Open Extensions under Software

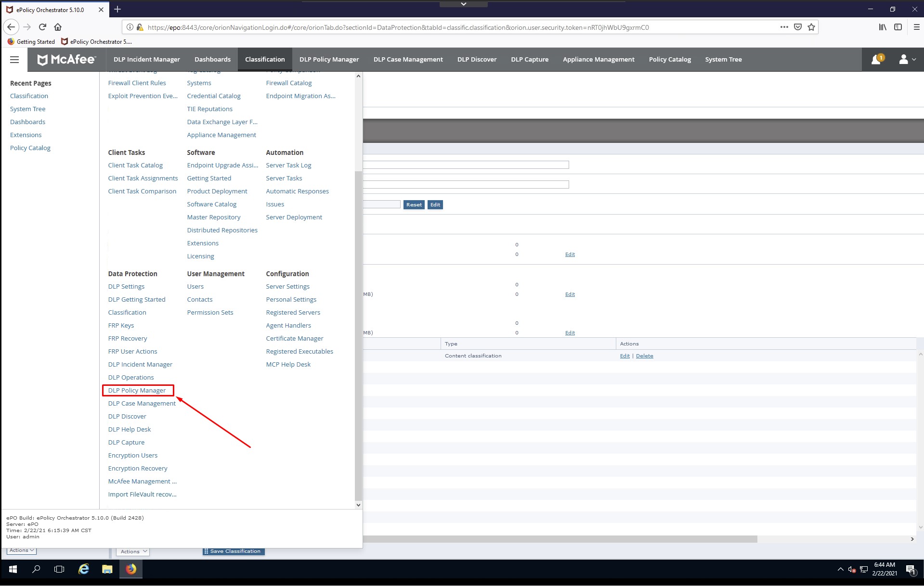click(203, 243)
